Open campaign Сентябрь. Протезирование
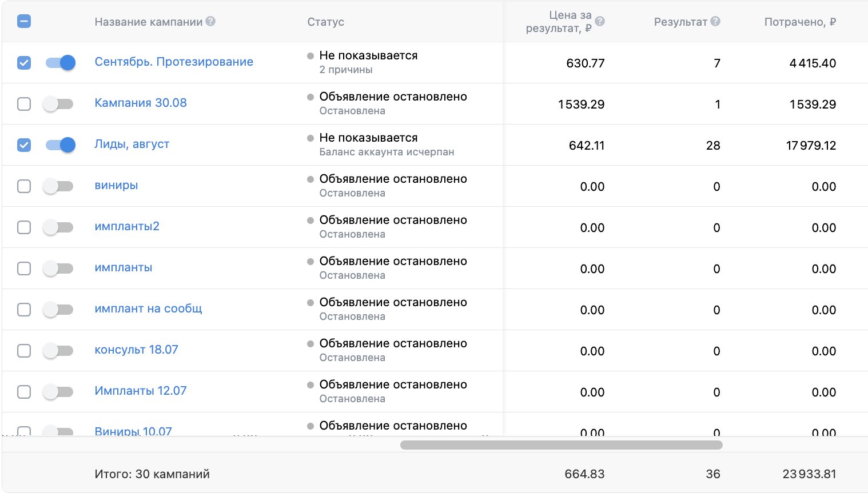 tap(174, 62)
